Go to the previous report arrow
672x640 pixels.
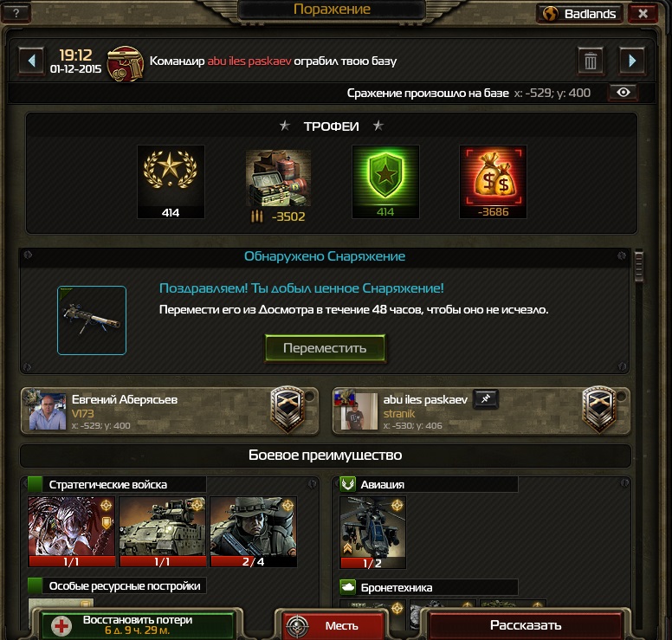point(31,61)
